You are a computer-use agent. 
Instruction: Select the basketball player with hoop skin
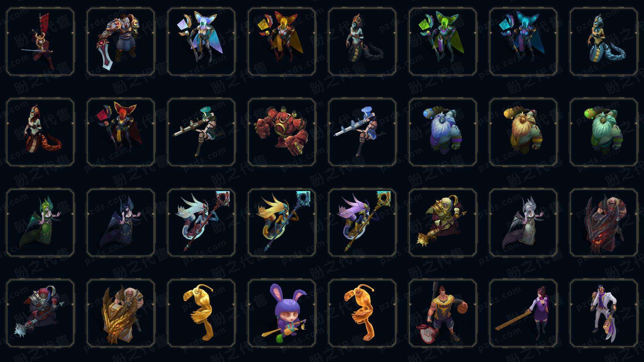coord(443,313)
